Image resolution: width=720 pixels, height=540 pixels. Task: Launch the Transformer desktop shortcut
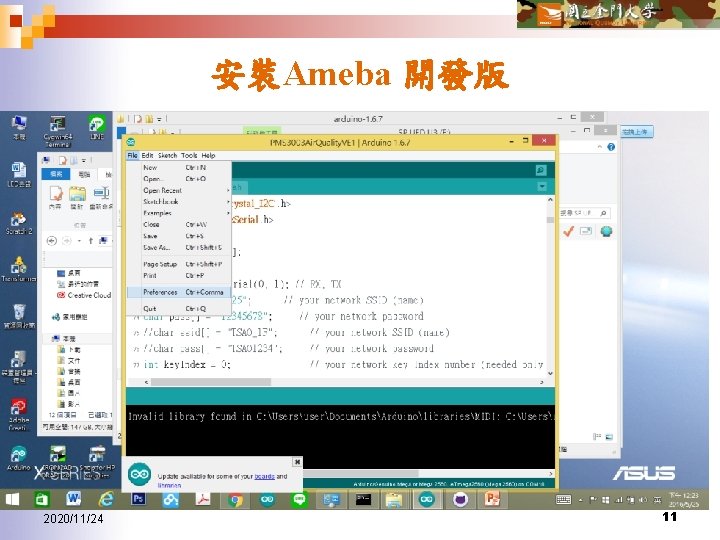19,269
